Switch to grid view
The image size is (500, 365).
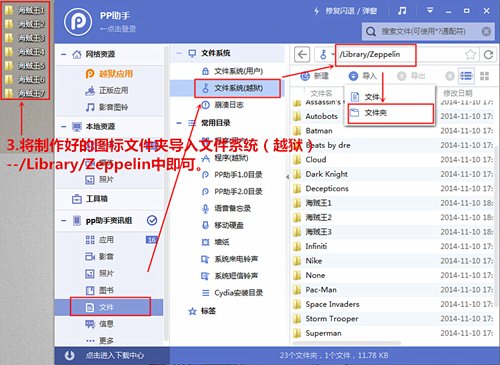click(x=485, y=76)
